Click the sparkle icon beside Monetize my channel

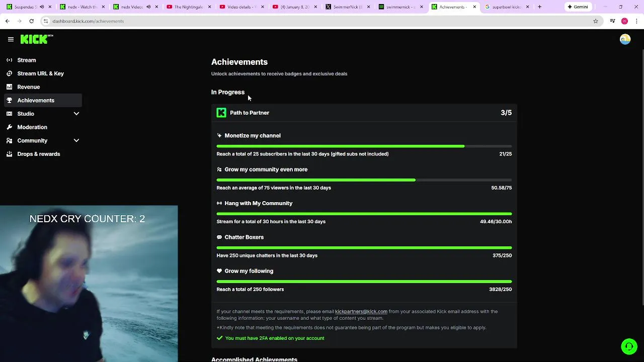[219, 135]
